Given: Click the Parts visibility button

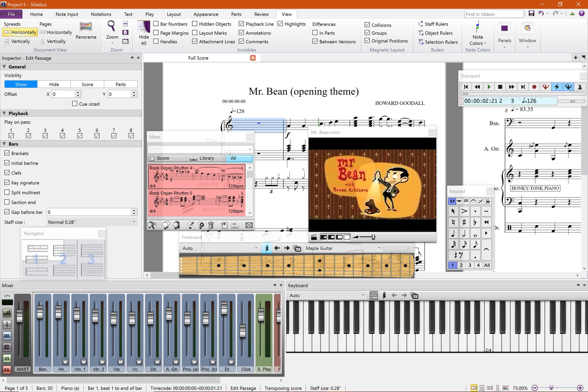Looking at the screenshot, I should tap(121, 84).
